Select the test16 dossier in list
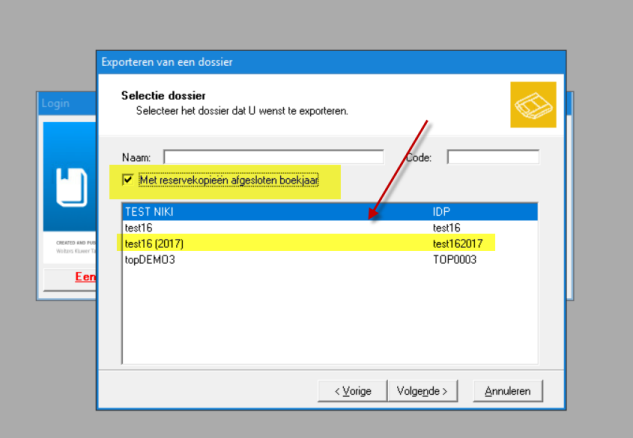The height and width of the screenshot is (438, 633). (x=138, y=228)
